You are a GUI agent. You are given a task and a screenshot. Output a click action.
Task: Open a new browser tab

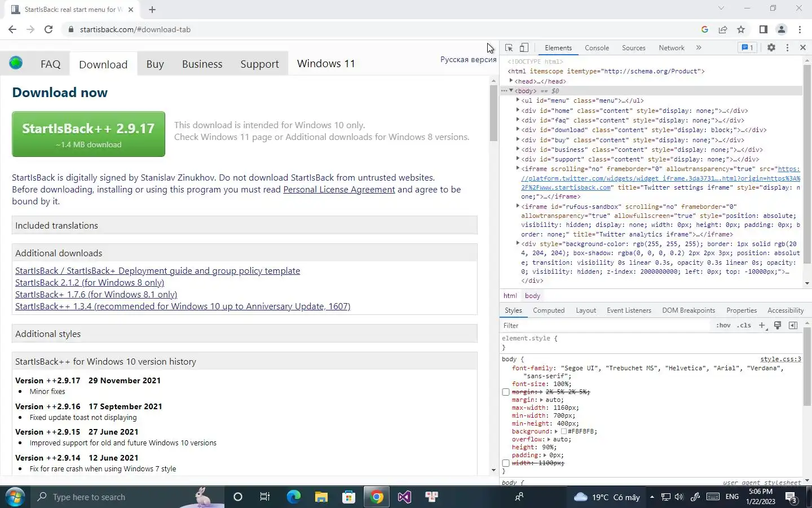[152, 10]
